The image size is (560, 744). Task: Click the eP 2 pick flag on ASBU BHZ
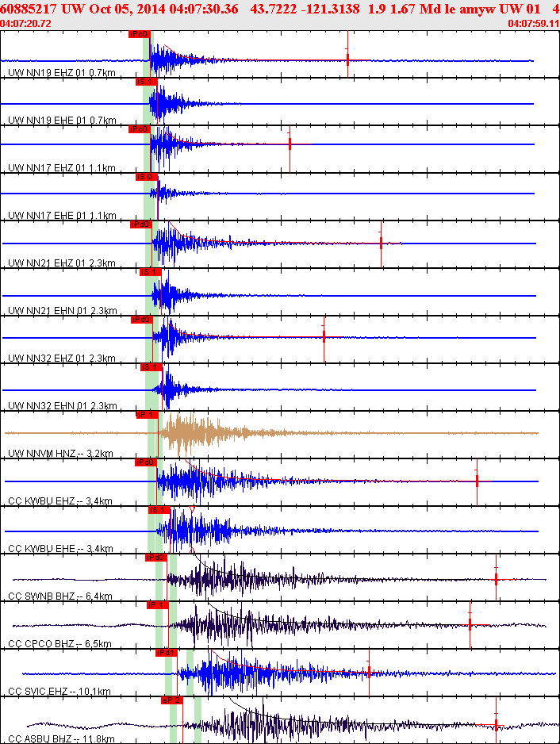[x=172, y=700]
